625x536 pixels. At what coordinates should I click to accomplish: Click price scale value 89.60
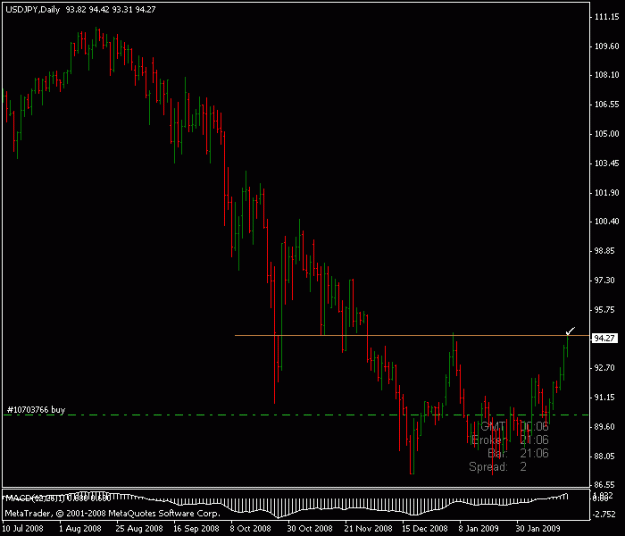click(605, 426)
